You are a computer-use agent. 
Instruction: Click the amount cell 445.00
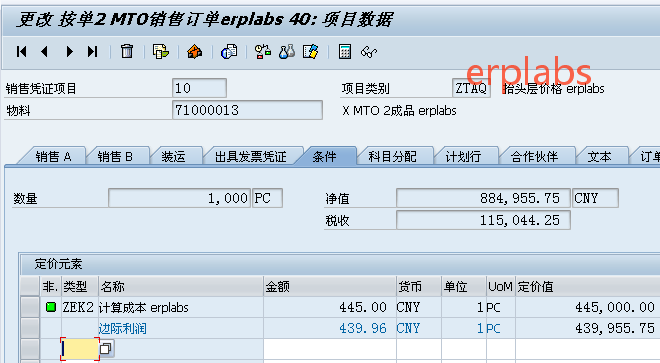click(x=330, y=307)
